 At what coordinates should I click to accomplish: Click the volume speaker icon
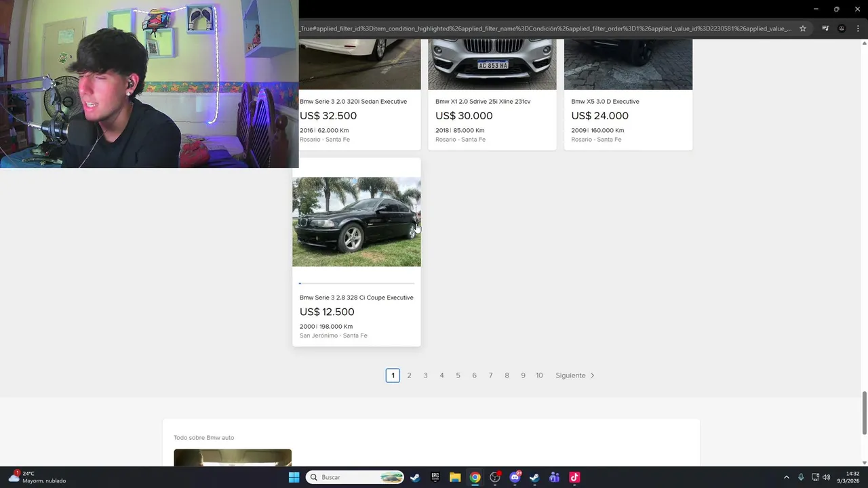tap(826, 477)
